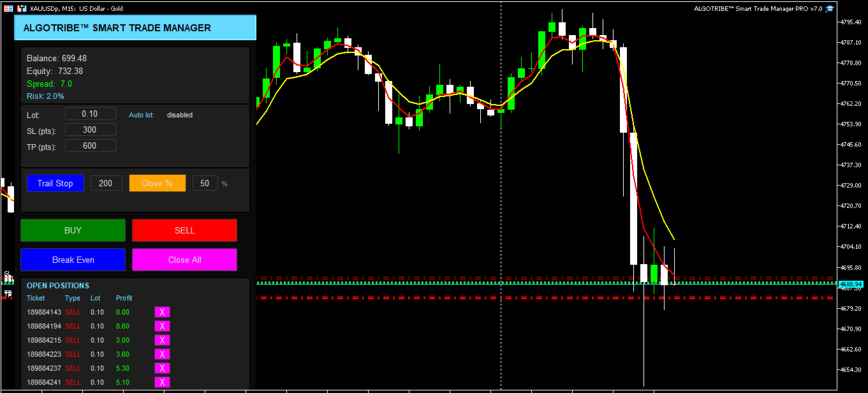Click the 'TP (pts):' label
Screen dimensions: 868x393
[41, 147]
